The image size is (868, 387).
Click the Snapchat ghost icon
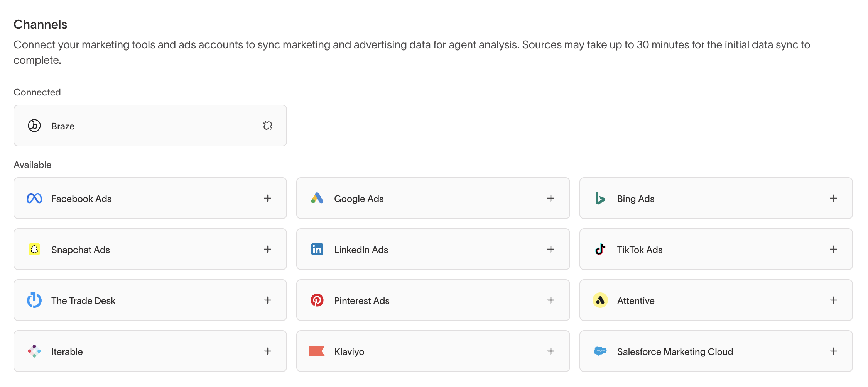coord(34,249)
